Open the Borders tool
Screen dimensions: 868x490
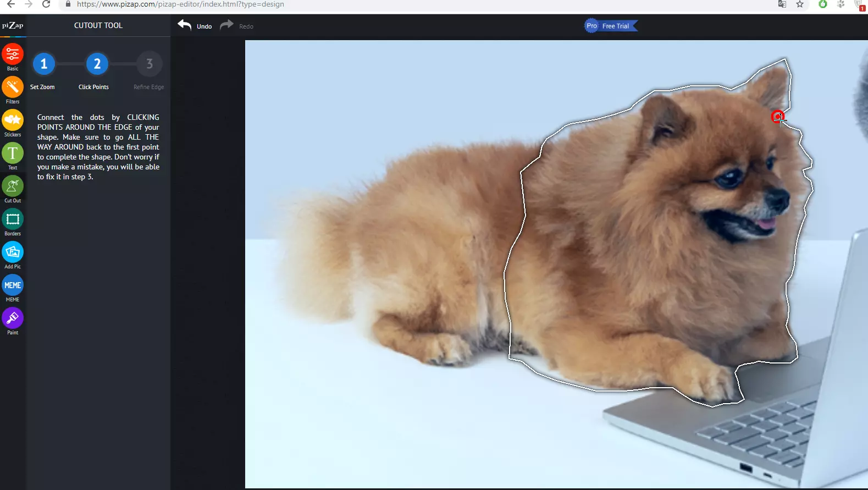pos(13,219)
